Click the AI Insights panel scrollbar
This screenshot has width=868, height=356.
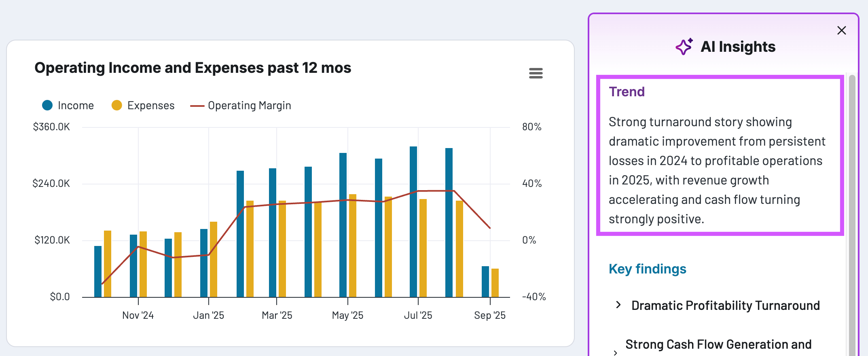click(x=852, y=202)
